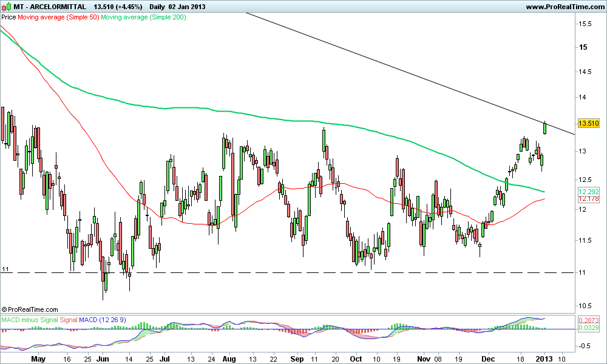Select the MT - ARCELORMITTAL title text

point(50,7)
